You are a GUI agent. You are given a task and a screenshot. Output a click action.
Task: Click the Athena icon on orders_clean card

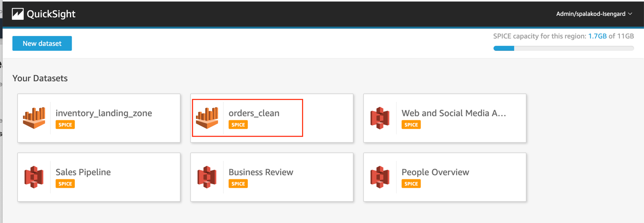pyautogui.click(x=207, y=118)
